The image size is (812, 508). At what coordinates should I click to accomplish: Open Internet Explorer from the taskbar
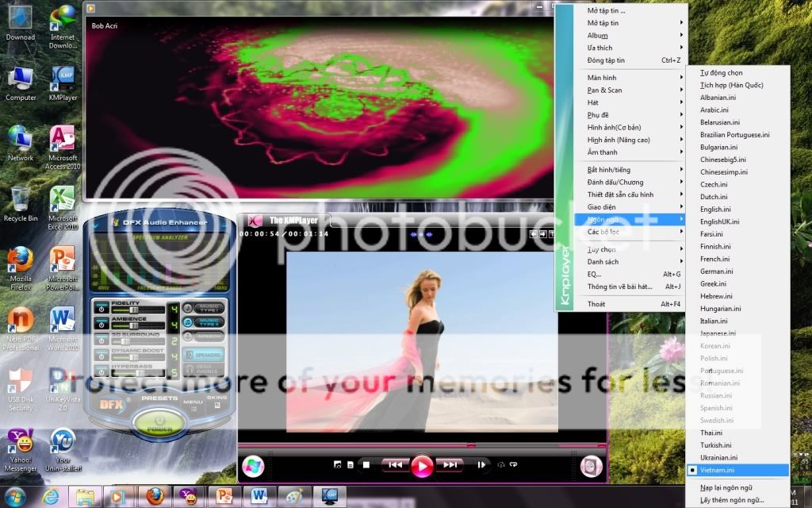tap(50, 497)
